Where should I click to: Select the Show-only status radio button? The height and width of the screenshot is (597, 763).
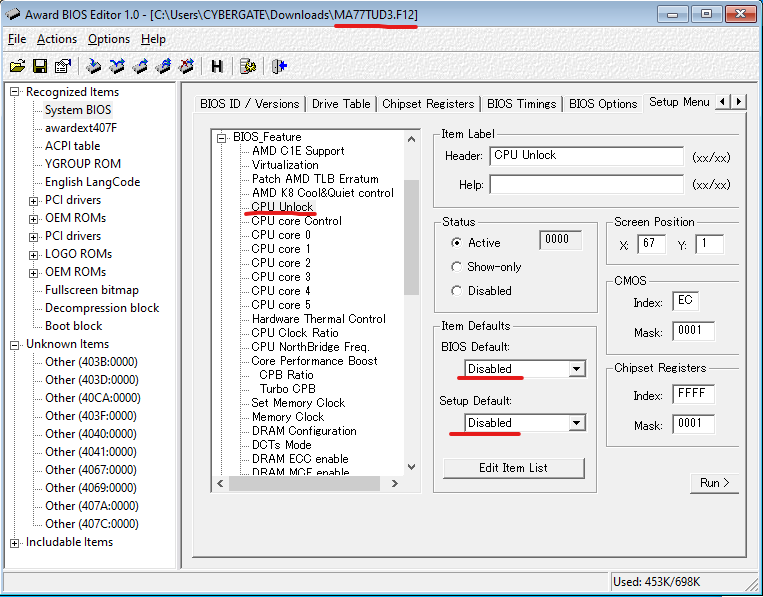pyautogui.click(x=456, y=267)
